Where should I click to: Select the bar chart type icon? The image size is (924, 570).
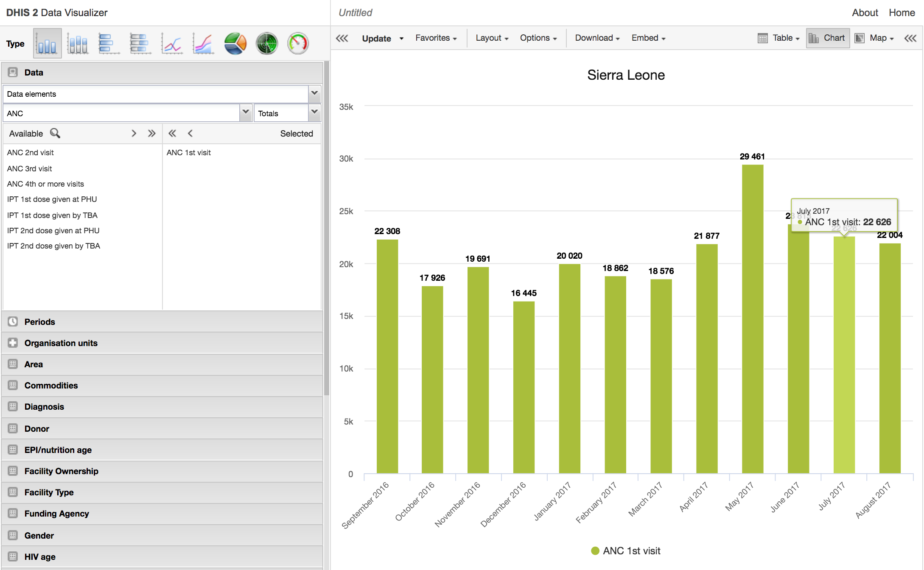(109, 43)
